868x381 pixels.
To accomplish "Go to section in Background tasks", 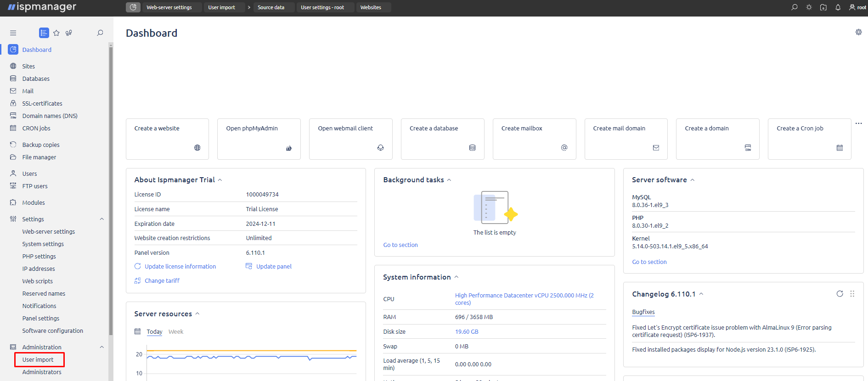I will tap(400, 245).
